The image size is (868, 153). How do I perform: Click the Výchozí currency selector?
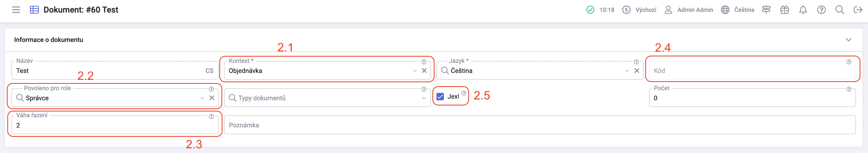[x=639, y=10]
